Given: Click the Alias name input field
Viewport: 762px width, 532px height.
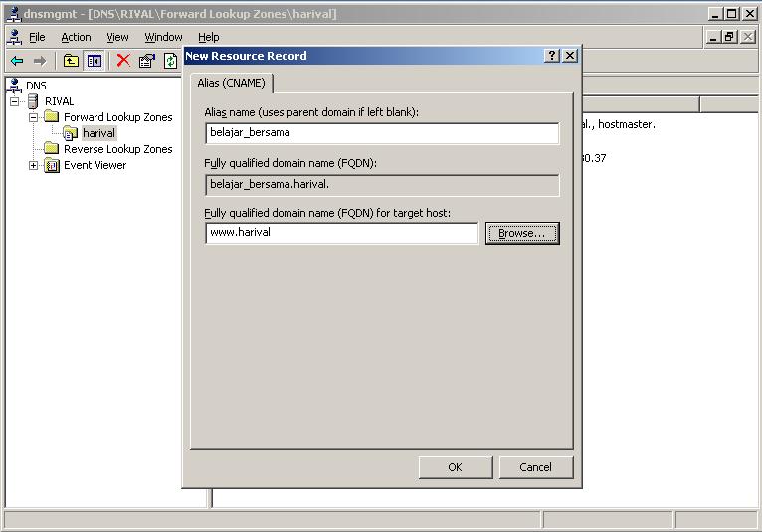Looking at the screenshot, I should 382,133.
